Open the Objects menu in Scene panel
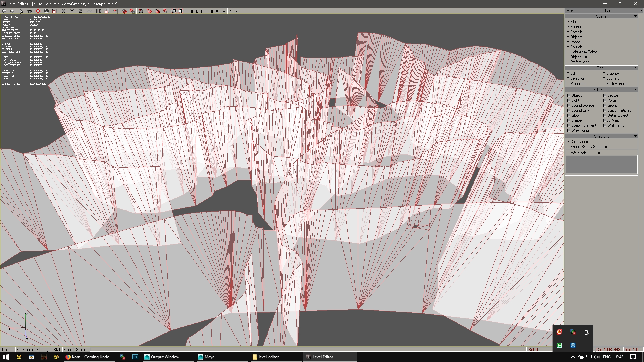644x362 pixels. click(x=576, y=37)
